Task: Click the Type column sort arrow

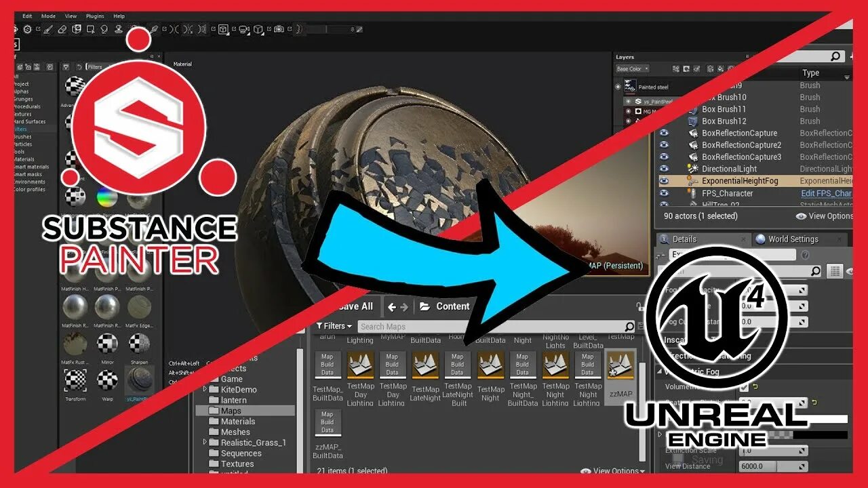Action: pos(847,77)
